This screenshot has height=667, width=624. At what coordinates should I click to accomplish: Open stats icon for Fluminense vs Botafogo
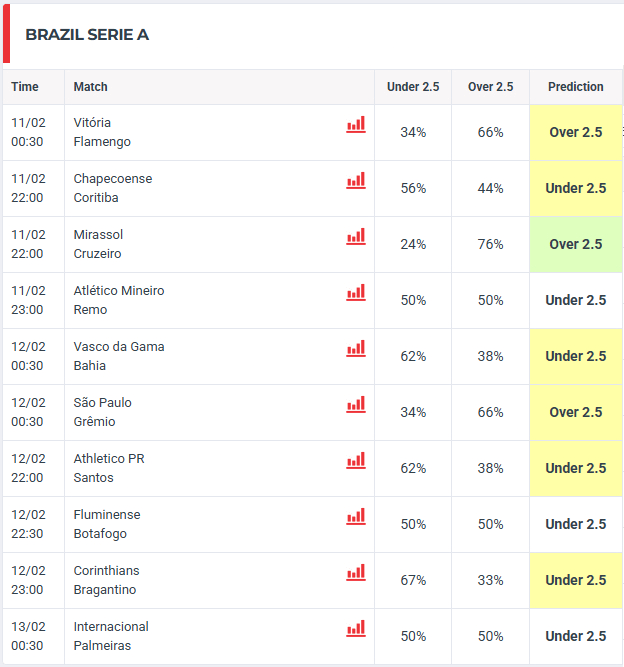[x=356, y=517]
